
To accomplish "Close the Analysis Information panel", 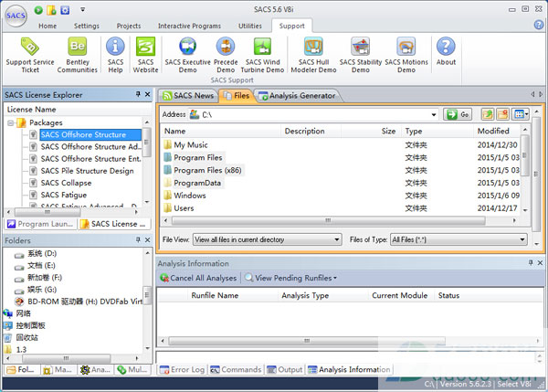I will [x=540, y=262].
